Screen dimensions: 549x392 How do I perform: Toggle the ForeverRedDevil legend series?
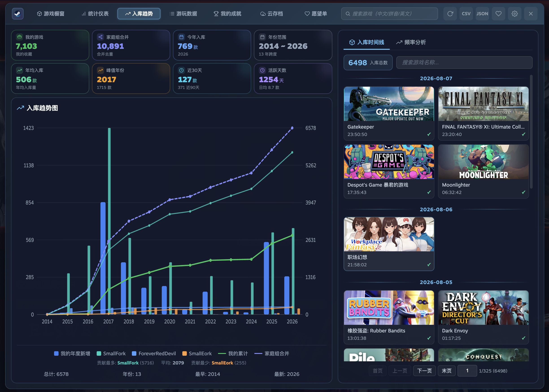154,354
